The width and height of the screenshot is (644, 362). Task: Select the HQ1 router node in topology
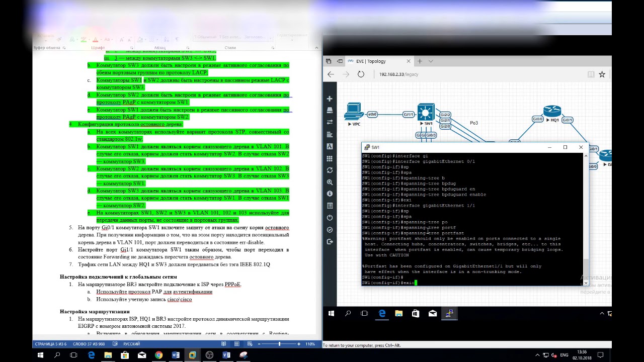[552, 111]
